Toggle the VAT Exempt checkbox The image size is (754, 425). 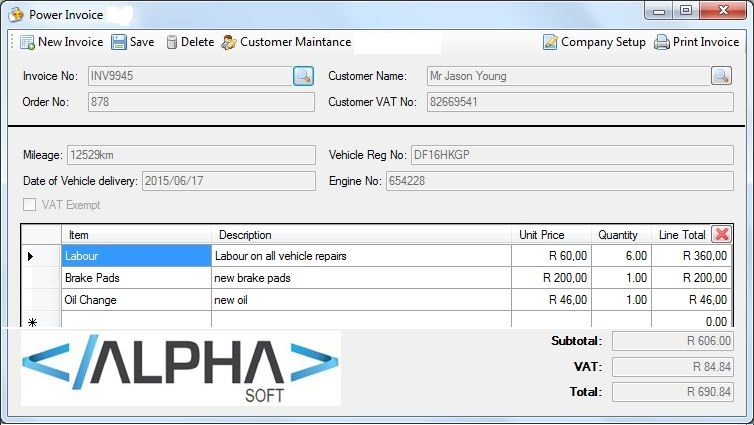[30, 205]
